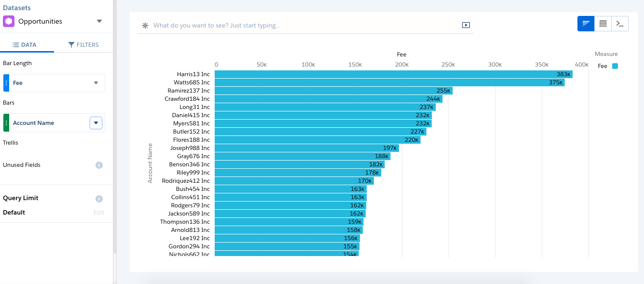644x284 pixels.
Task: Click the Gordon294 Inc label
Action: [x=189, y=246]
